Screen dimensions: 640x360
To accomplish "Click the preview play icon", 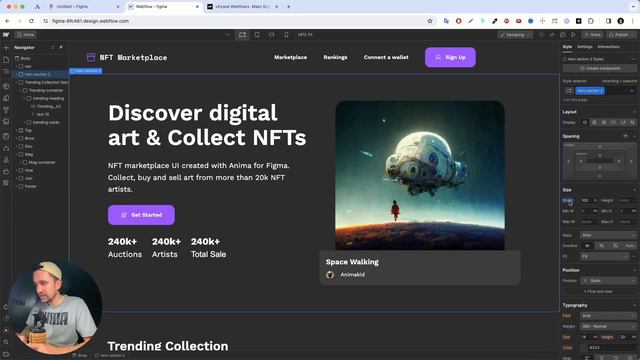I will click(573, 35).
